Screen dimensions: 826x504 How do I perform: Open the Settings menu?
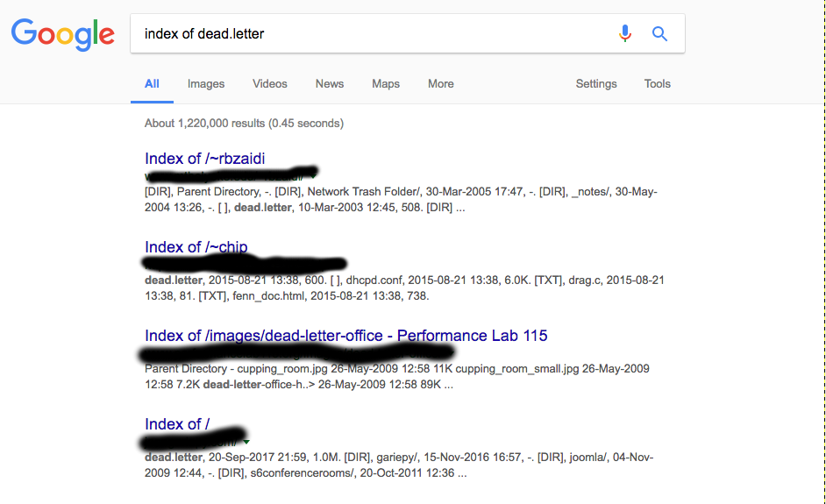tap(596, 84)
